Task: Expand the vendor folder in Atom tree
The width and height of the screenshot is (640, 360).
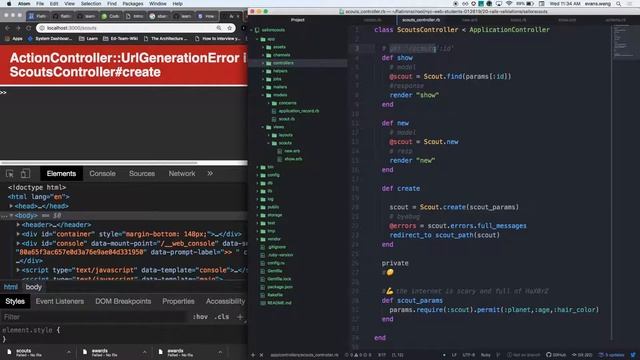Action: [257, 239]
